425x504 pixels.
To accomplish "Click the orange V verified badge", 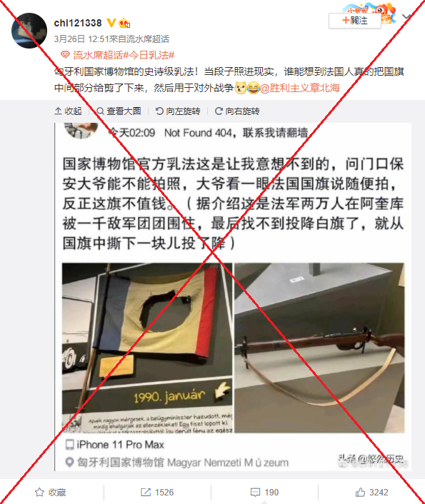I will click(111, 23).
